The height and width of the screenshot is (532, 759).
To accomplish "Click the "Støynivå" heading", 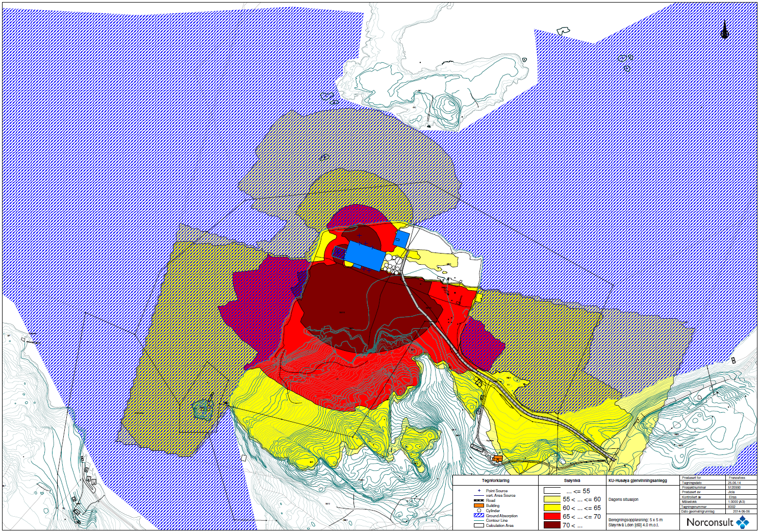I will (572, 480).
